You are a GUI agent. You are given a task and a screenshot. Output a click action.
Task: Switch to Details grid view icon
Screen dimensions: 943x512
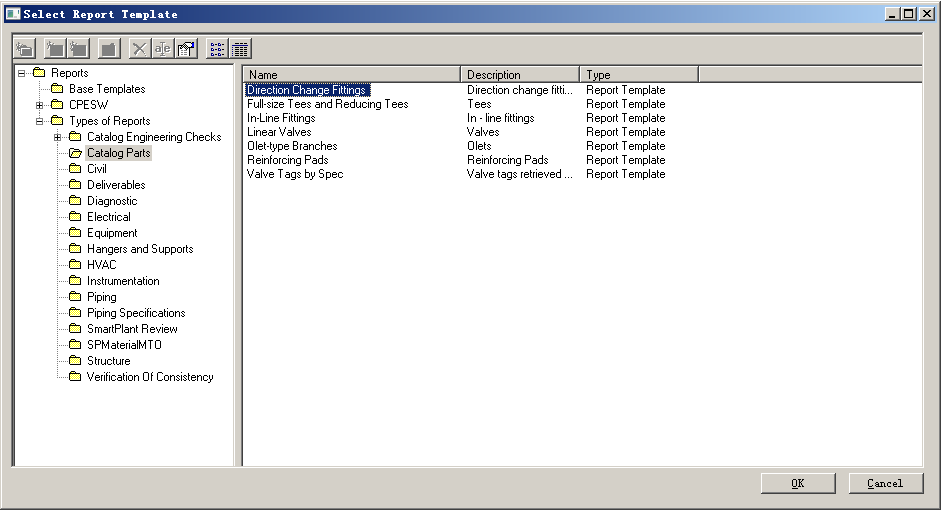240,49
